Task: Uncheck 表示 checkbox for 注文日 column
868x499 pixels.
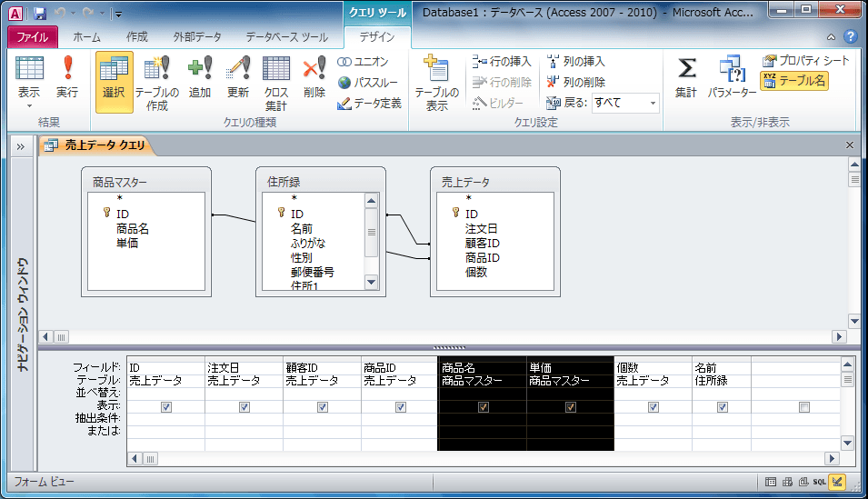Action: [244, 407]
